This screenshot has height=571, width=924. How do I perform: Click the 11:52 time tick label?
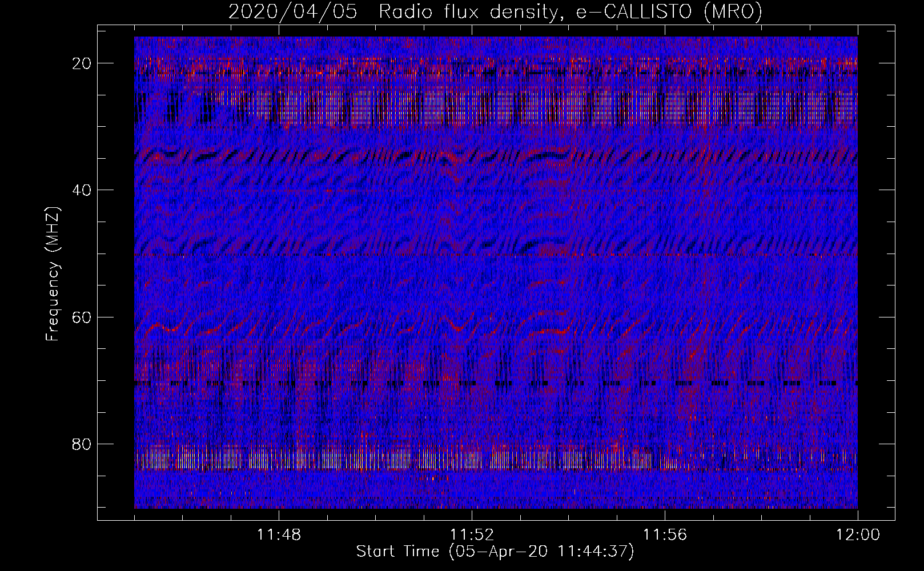click(x=472, y=535)
